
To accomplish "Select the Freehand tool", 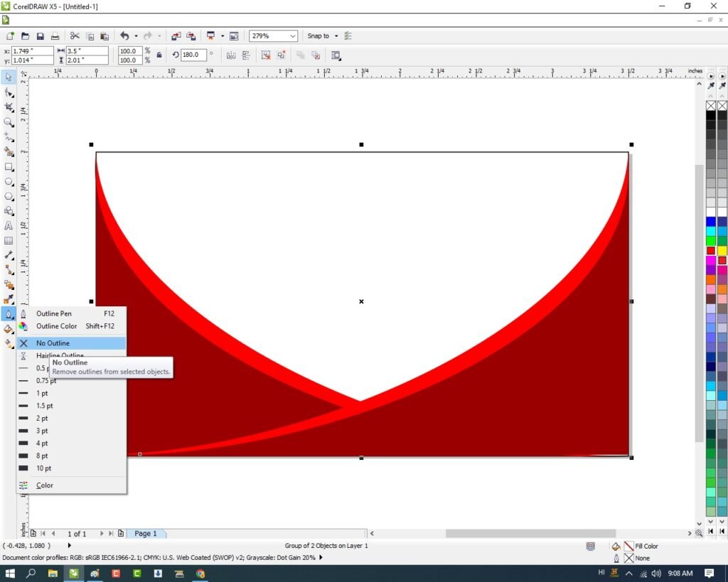I will (9, 137).
